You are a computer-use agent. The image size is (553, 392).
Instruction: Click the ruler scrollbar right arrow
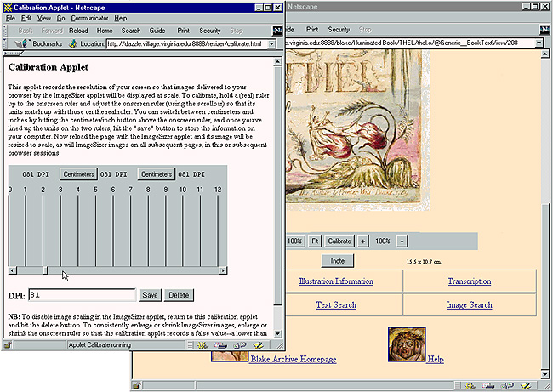point(223,270)
